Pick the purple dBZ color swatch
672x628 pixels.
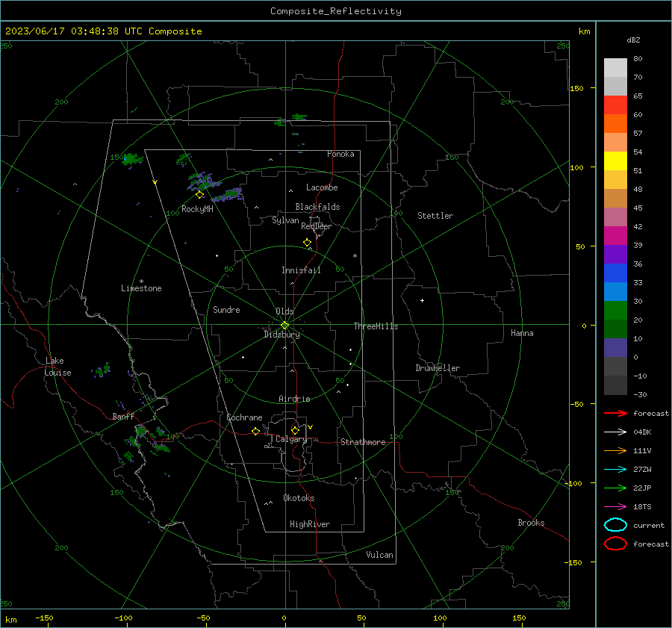tap(615, 254)
